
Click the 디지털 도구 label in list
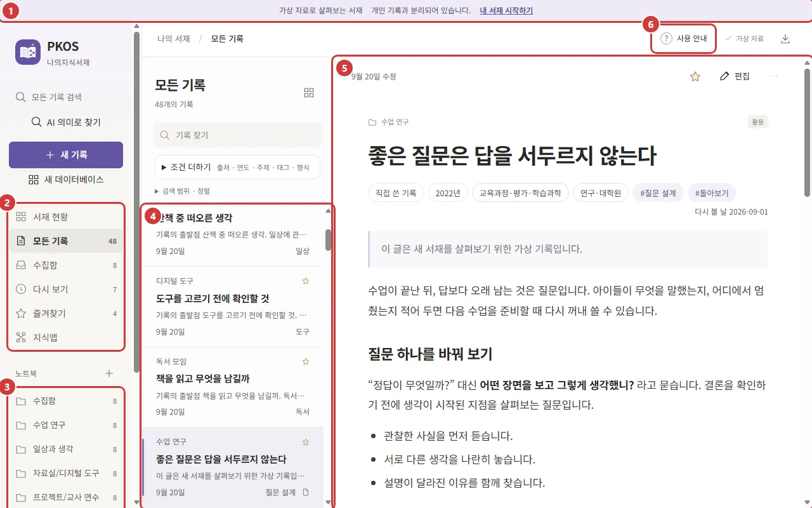pyautogui.click(x=174, y=281)
